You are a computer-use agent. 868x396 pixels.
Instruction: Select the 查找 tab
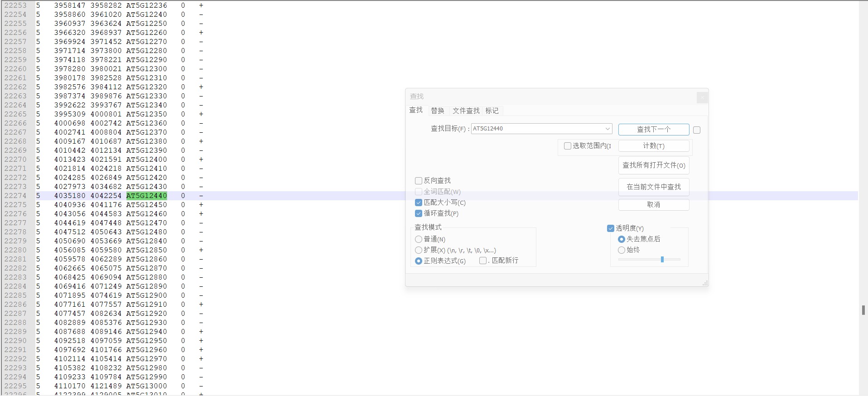point(416,110)
